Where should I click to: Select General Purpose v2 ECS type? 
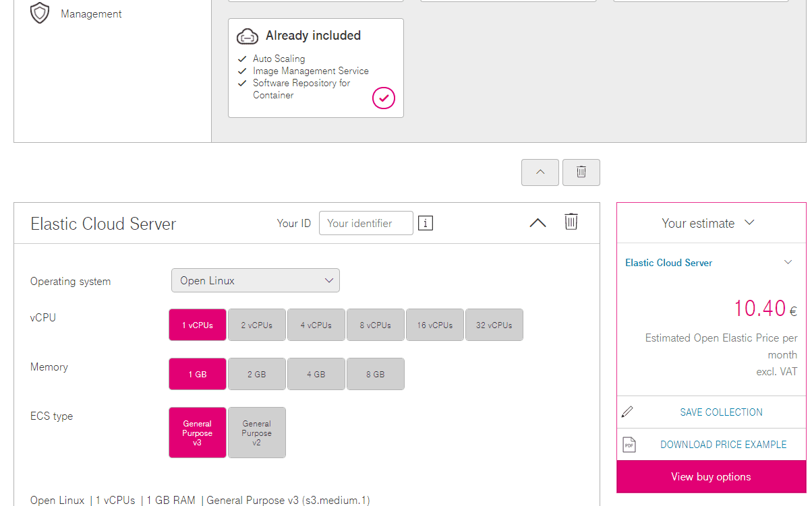pos(257,433)
